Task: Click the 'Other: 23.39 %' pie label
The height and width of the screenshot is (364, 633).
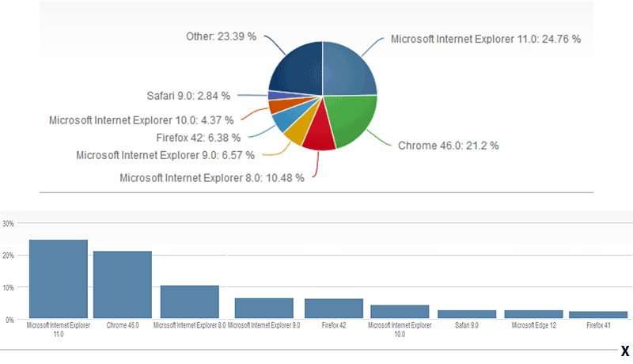Action: tap(221, 36)
